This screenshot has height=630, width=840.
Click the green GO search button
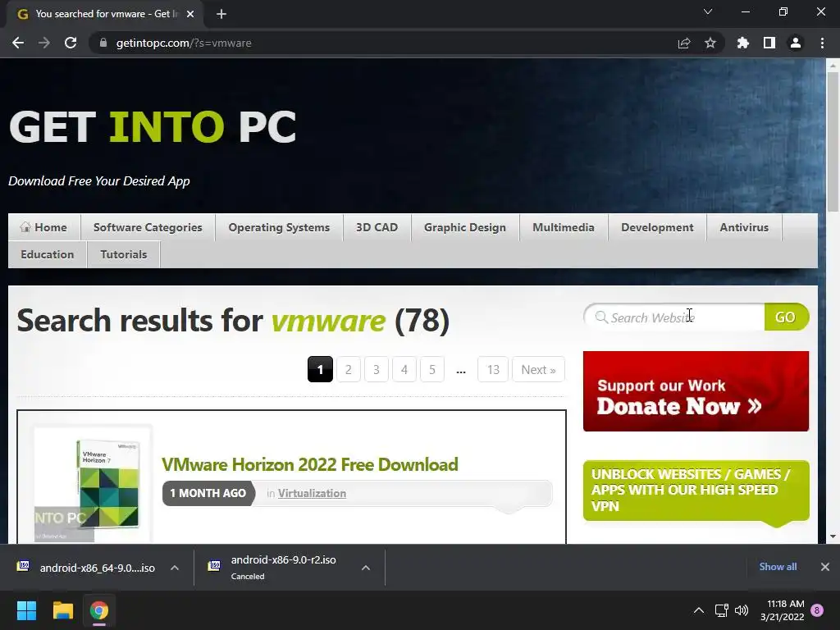click(786, 317)
